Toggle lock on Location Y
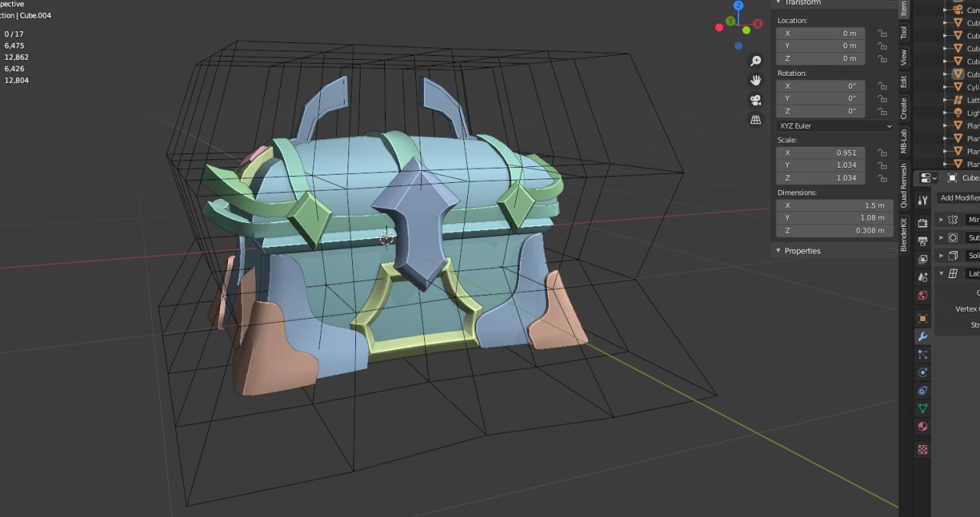 [882, 46]
